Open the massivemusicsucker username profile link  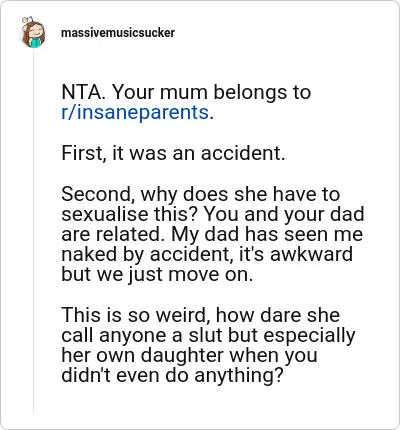coord(118,33)
